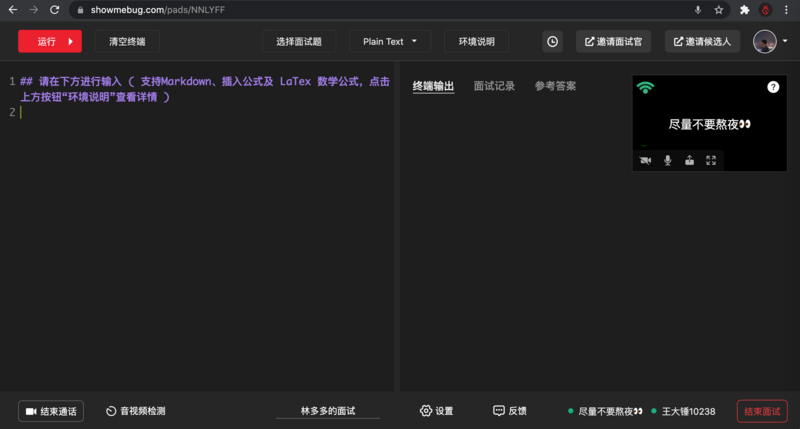
Task: Click participant 王大锤10238 in the status bar
Action: [x=683, y=411]
